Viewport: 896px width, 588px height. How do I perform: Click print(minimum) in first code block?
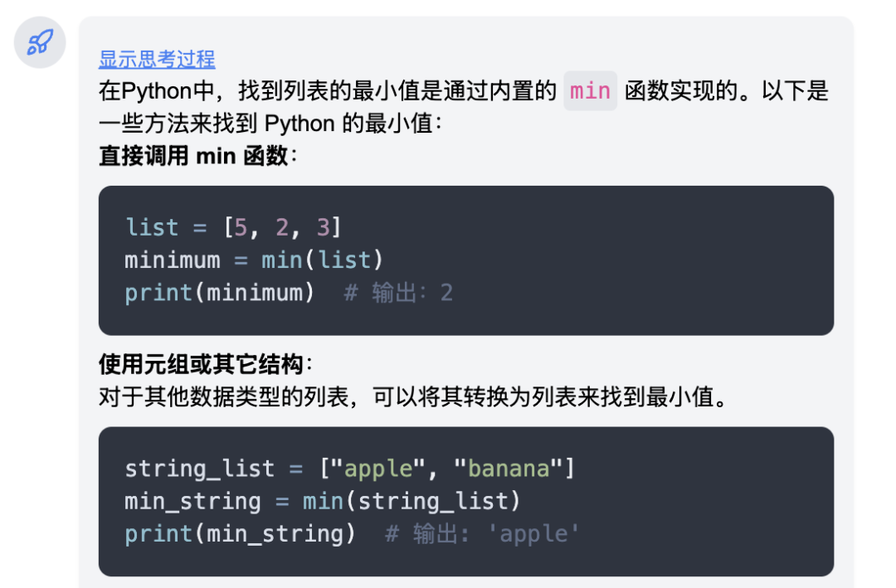219,293
